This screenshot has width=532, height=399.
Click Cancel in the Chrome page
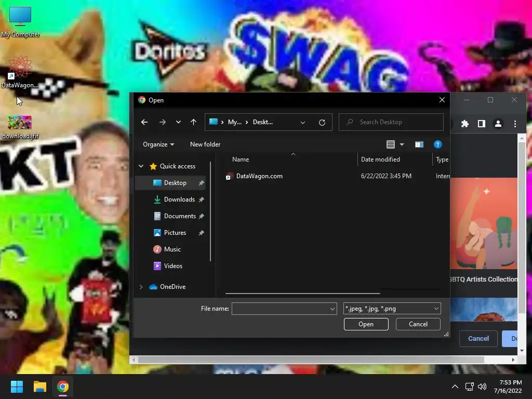point(478,339)
